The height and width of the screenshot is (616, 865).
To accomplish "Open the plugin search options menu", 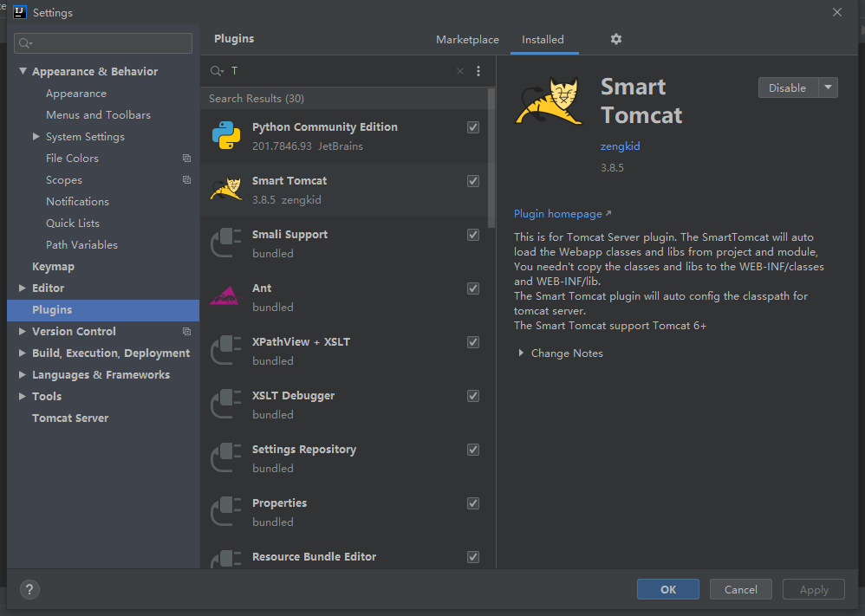I will [x=478, y=71].
